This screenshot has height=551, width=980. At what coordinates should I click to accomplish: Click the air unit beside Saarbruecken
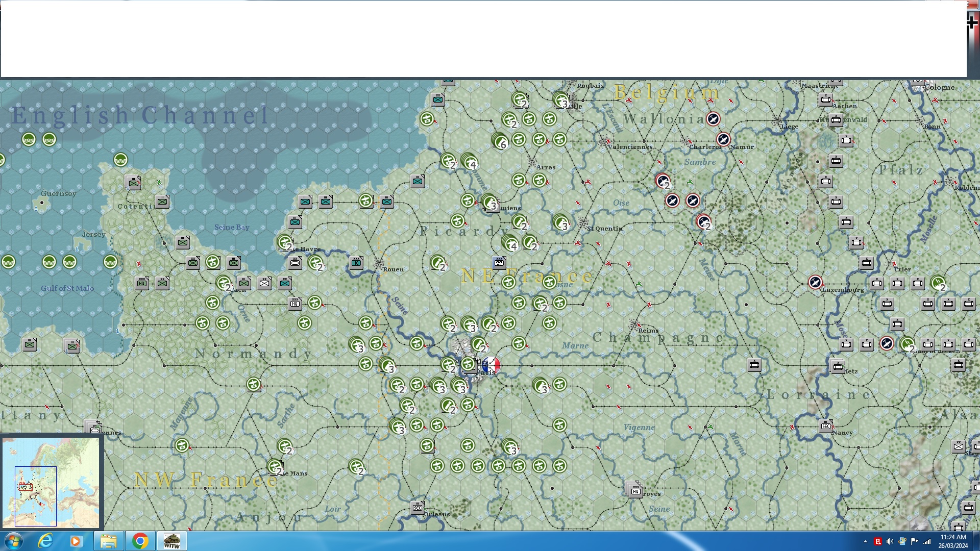887,344
